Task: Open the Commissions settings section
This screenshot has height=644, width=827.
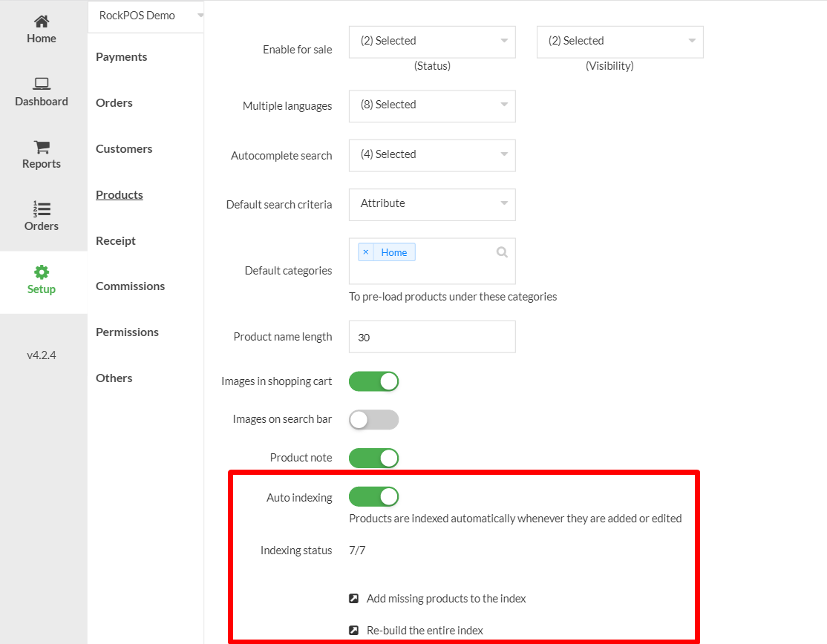Action: 130,286
